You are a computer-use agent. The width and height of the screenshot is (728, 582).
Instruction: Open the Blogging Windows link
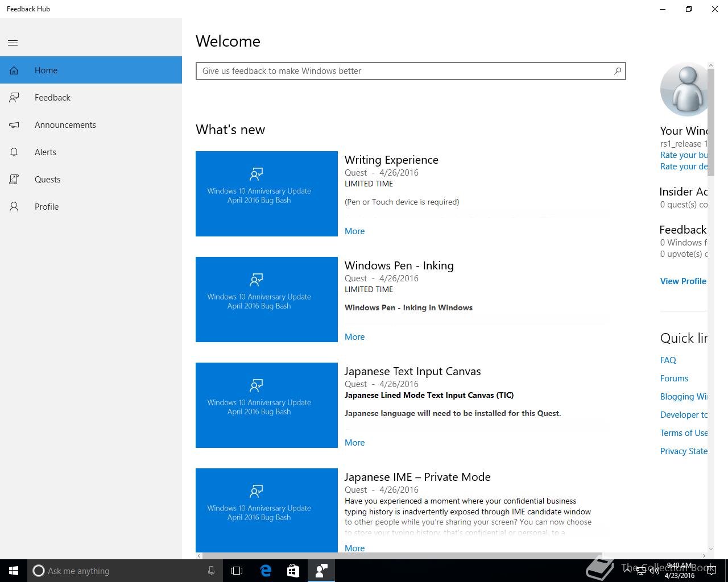684,397
